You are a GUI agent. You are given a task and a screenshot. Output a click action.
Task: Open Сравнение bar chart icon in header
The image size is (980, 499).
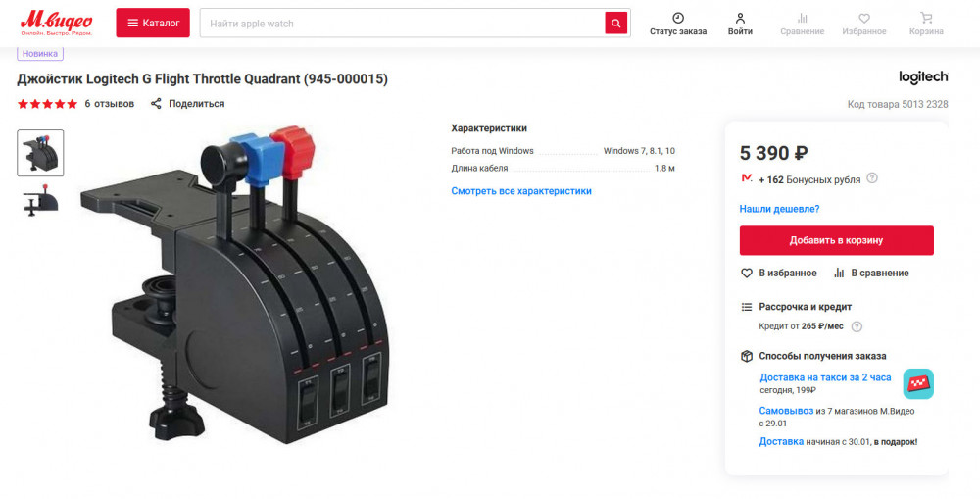(802, 18)
